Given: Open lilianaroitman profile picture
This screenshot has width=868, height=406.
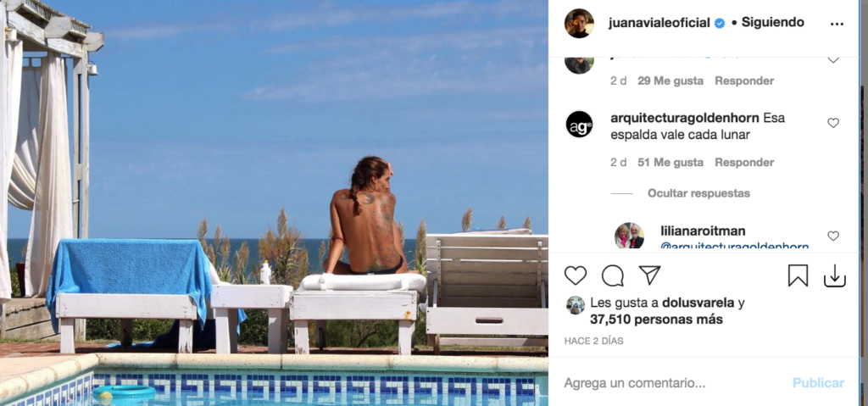Looking at the screenshot, I should (630, 236).
